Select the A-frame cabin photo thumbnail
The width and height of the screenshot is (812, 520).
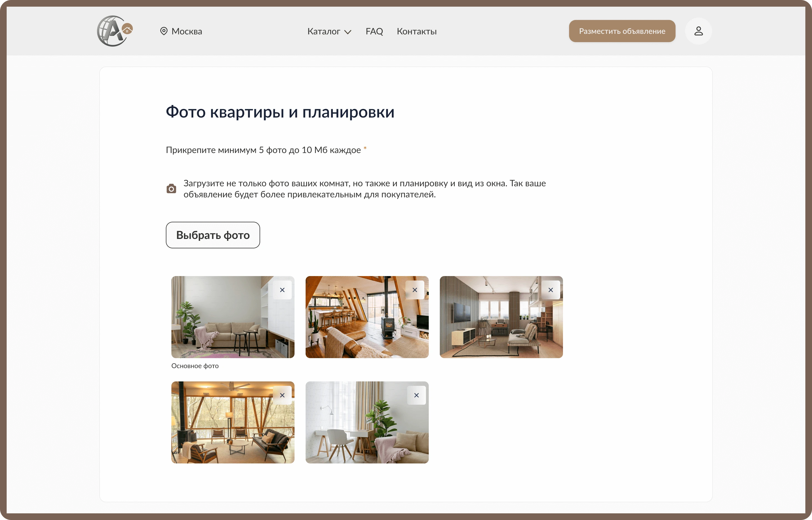[367, 317]
